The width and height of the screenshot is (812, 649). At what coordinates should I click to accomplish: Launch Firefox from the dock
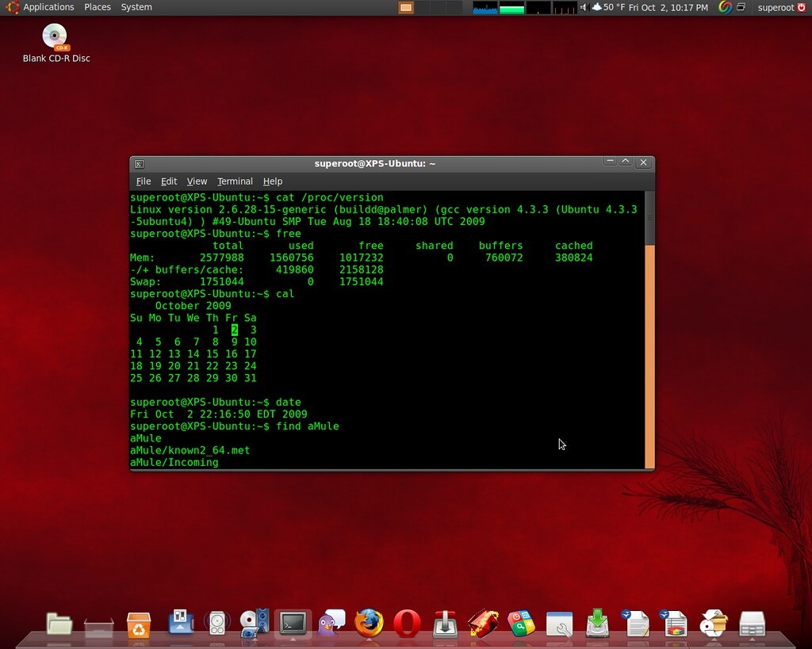[370, 623]
